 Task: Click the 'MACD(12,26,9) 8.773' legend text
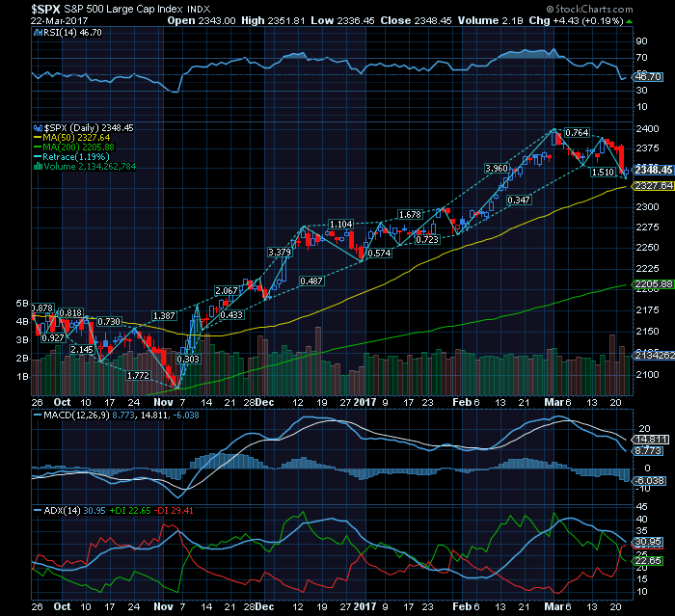click(89, 415)
